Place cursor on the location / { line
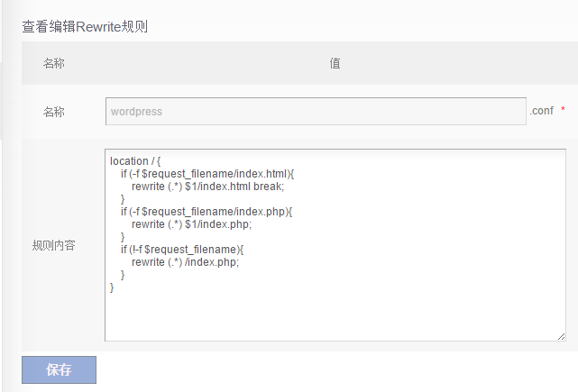 [135, 161]
